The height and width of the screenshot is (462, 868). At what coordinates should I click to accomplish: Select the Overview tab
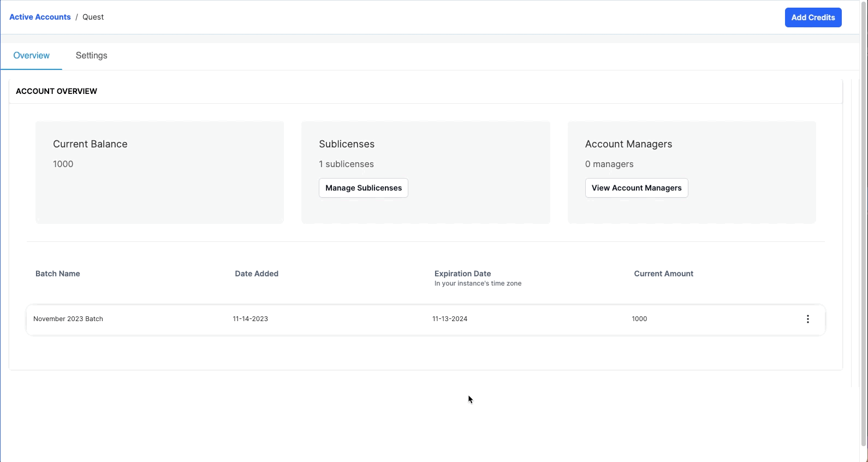coord(32,56)
